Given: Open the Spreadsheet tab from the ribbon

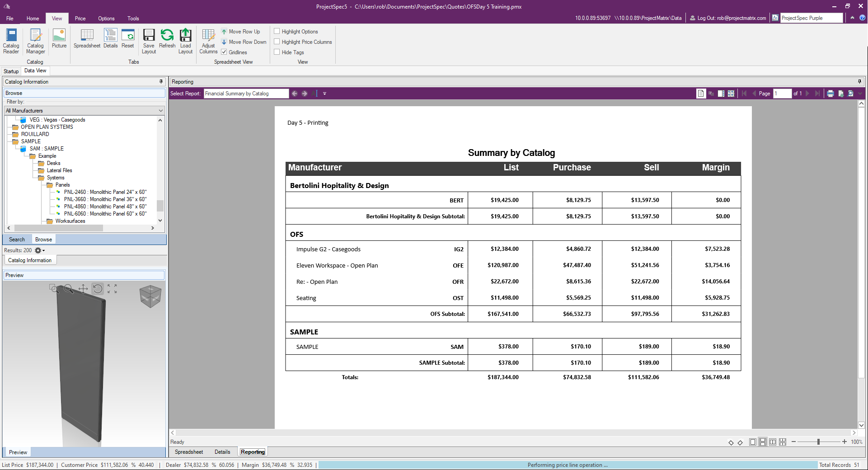Looking at the screenshot, I should (x=87, y=38).
